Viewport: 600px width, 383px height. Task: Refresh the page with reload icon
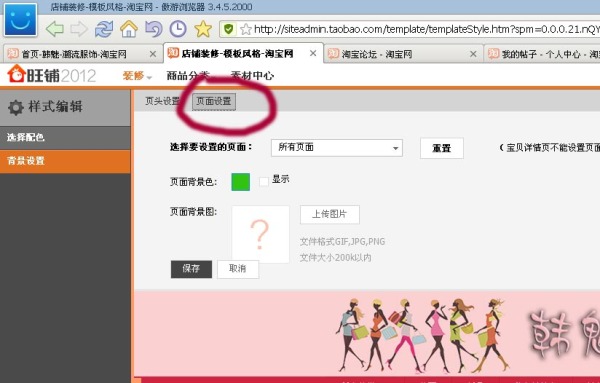pos(104,29)
